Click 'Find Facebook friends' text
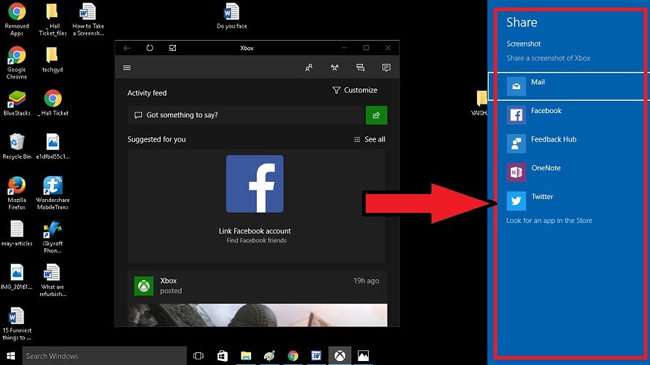The image size is (650, 365). point(256,241)
